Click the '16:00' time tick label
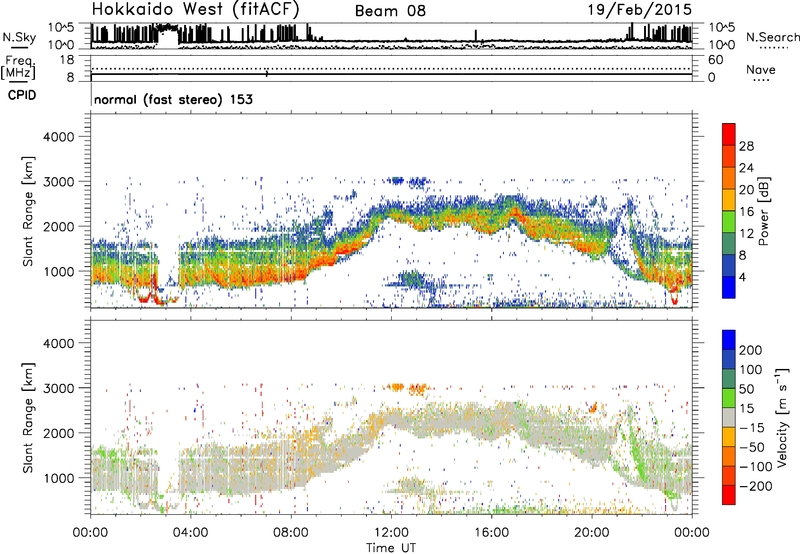This screenshot has height=554, width=800. pos(491,533)
